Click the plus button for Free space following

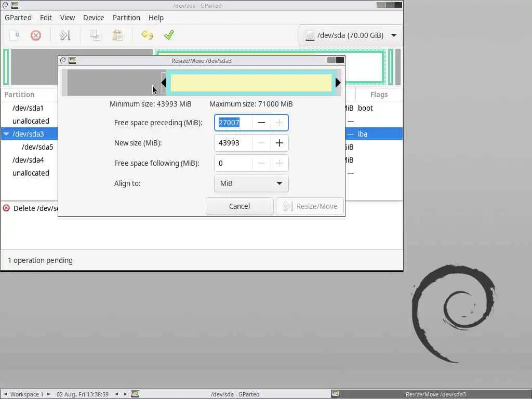coord(279,163)
